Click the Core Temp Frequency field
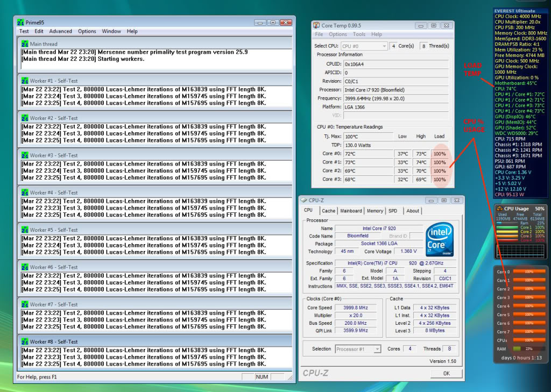This screenshot has height=392, width=551. (x=396, y=98)
